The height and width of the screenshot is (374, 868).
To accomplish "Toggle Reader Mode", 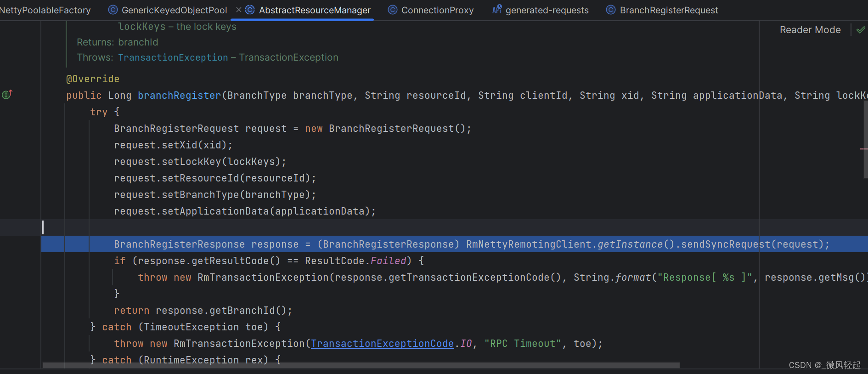I will pyautogui.click(x=810, y=30).
